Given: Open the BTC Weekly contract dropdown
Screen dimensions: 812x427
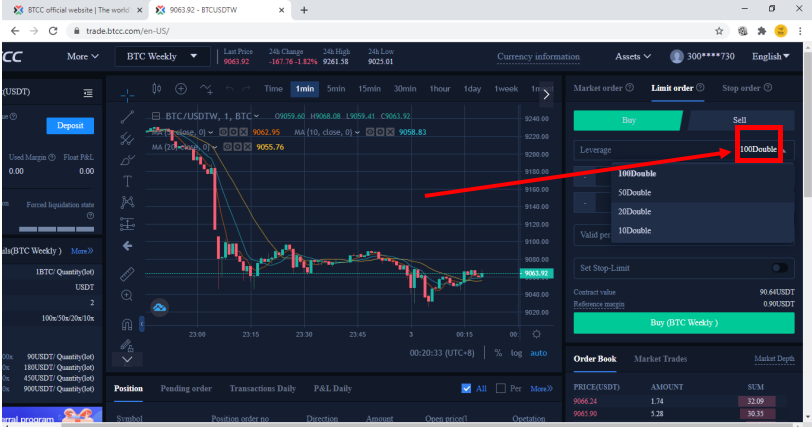Looking at the screenshot, I should pos(162,56).
